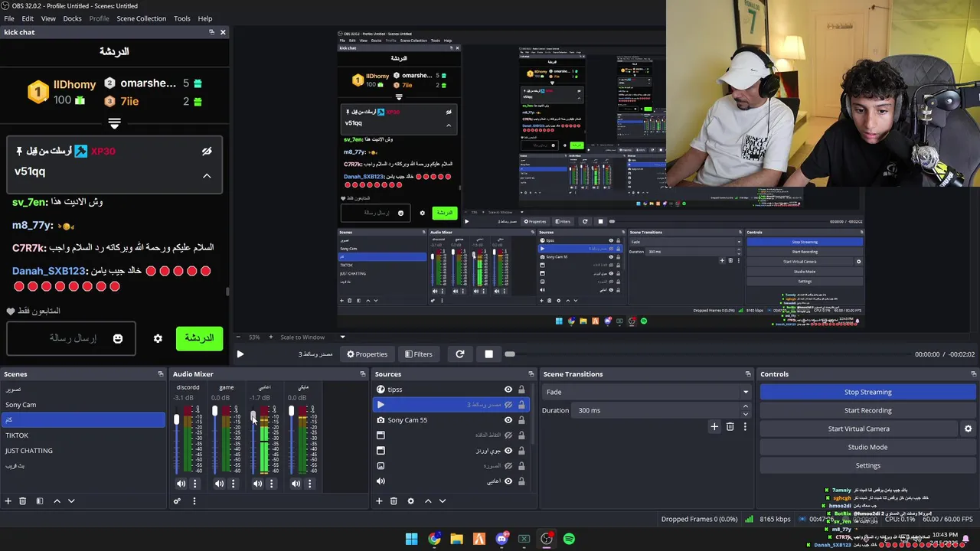Stop the media source playback
This screenshot has width=980, height=551.
(x=488, y=354)
